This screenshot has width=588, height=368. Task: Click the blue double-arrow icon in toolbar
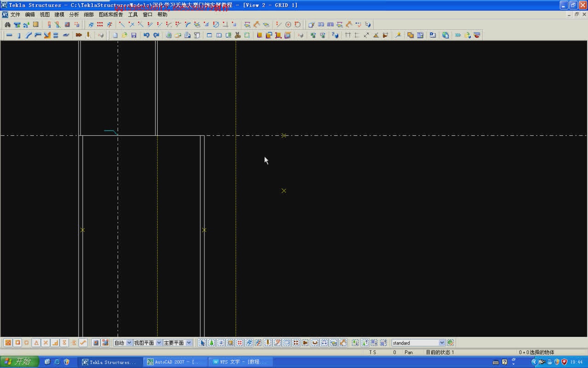458,35
